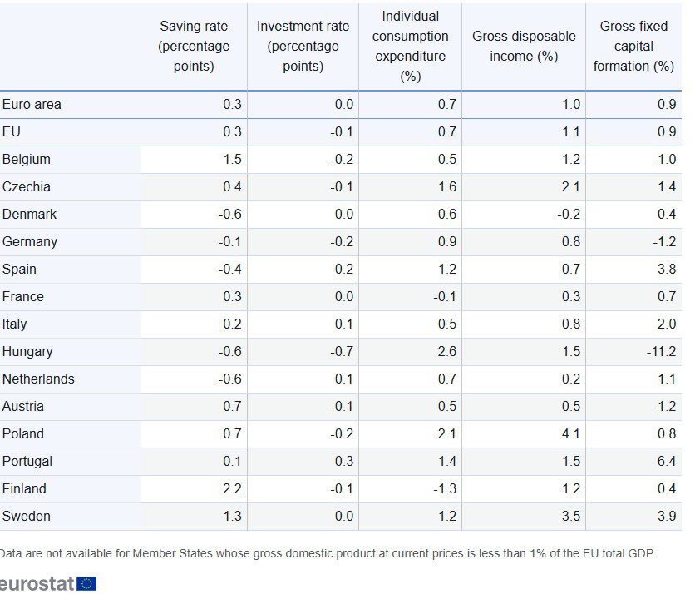The image size is (700, 594).
Task: Click the Belgium row label
Action: point(27,160)
